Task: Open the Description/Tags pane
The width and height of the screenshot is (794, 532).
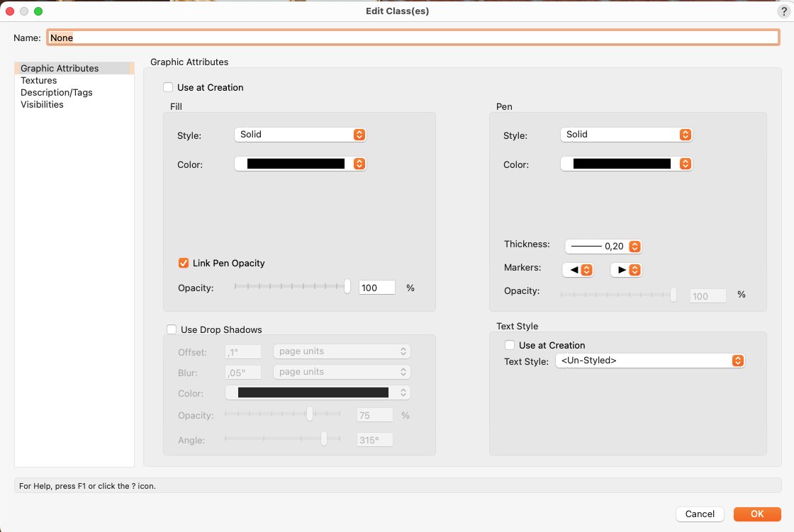Action: coord(57,93)
